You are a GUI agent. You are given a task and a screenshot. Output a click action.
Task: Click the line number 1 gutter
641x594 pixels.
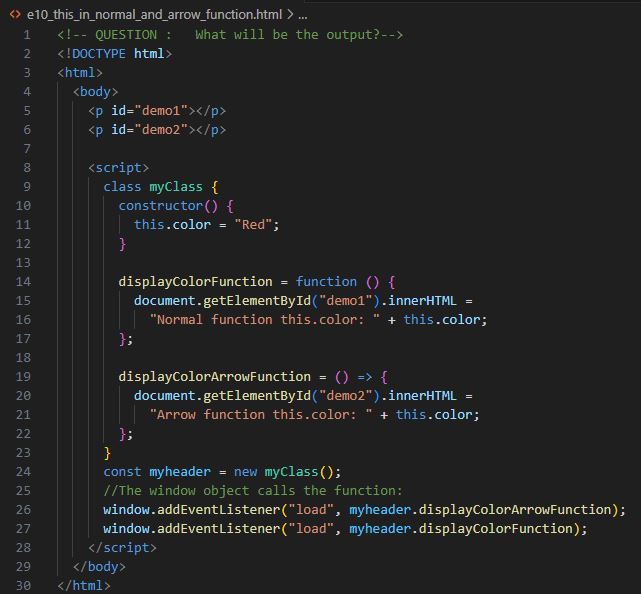pyautogui.click(x=27, y=35)
